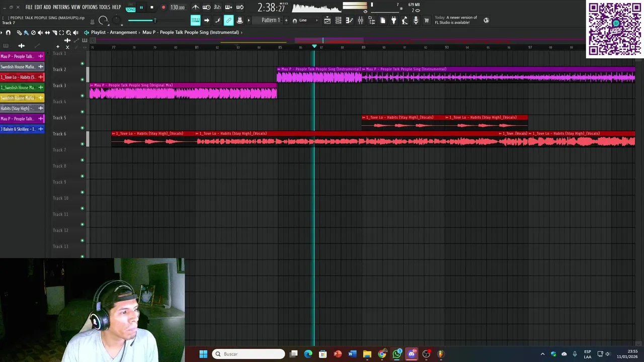Select the playback tool speaker icon
Screen dimensions: 644x362
click(x=75, y=32)
